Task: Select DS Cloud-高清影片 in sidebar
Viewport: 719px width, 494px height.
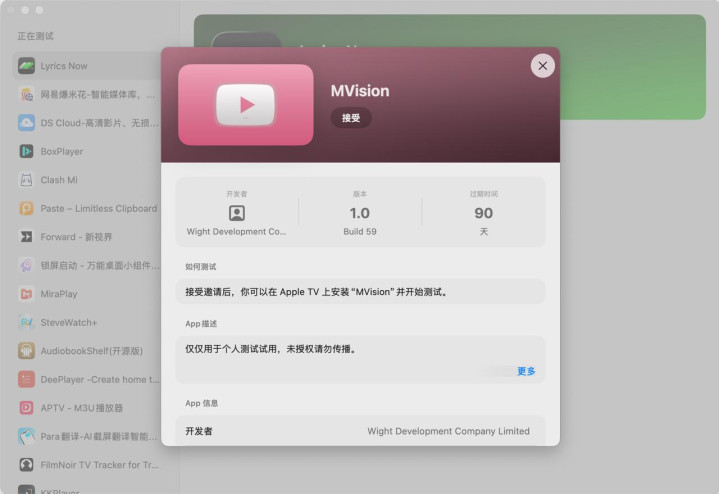Action: (x=87, y=122)
